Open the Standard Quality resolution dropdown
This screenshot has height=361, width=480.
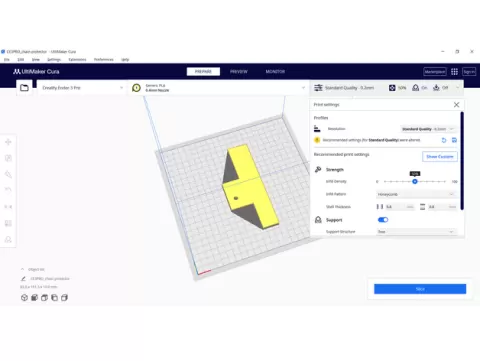(x=428, y=129)
